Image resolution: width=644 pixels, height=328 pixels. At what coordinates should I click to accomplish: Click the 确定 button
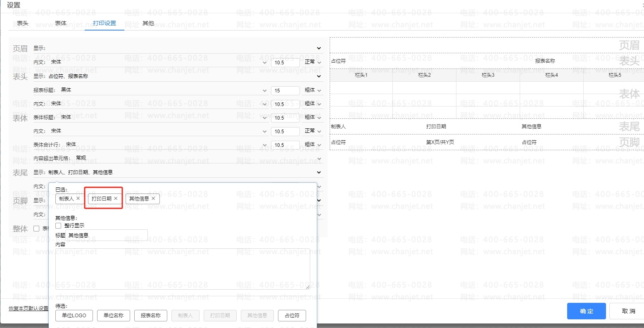click(x=586, y=311)
